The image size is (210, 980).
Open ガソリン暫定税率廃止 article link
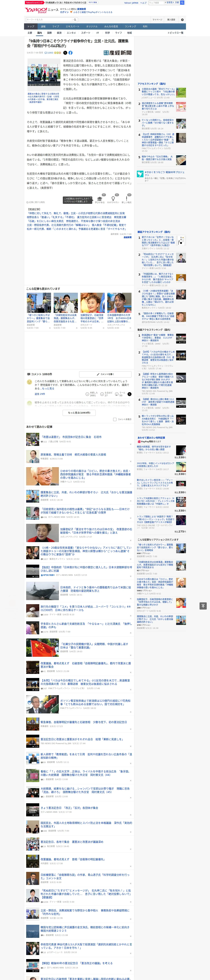95,702
